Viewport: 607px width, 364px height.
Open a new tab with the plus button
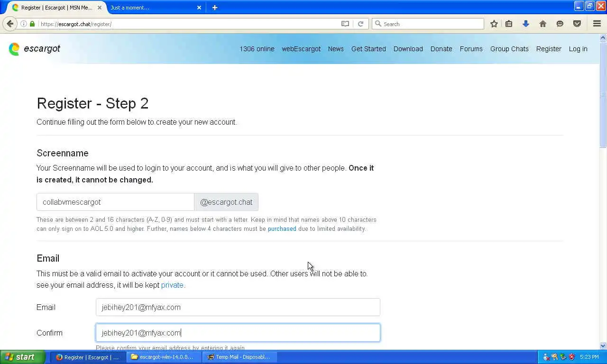(215, 8)
